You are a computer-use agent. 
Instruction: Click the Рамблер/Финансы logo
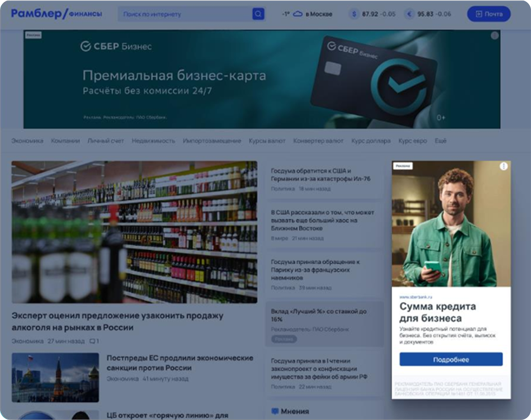[56, 14]
